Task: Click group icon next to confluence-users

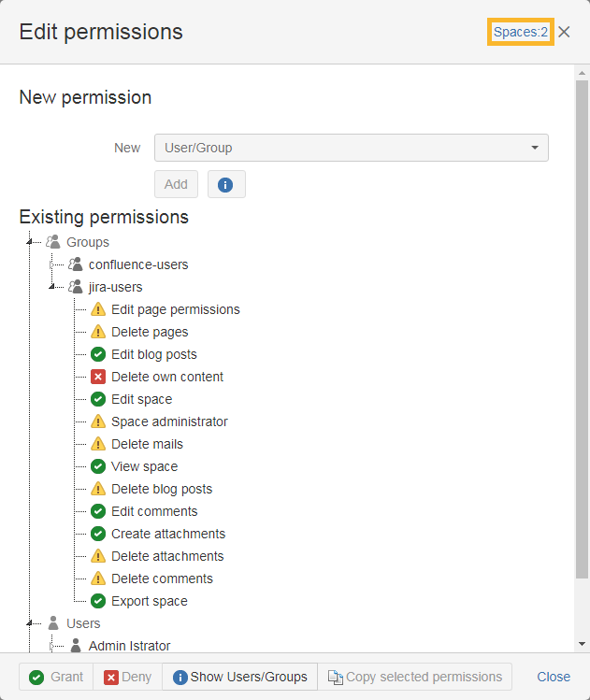Action: 76,264
